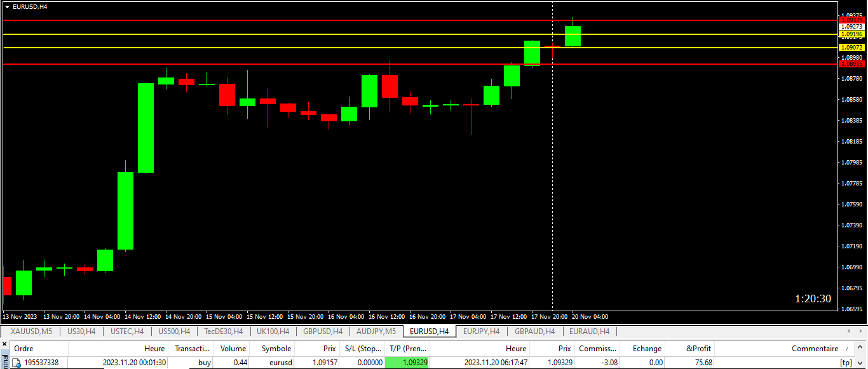
Task: Select the GBPUSD,H4 chart tab
Action: pyautogui.click(x=323, y=332)
